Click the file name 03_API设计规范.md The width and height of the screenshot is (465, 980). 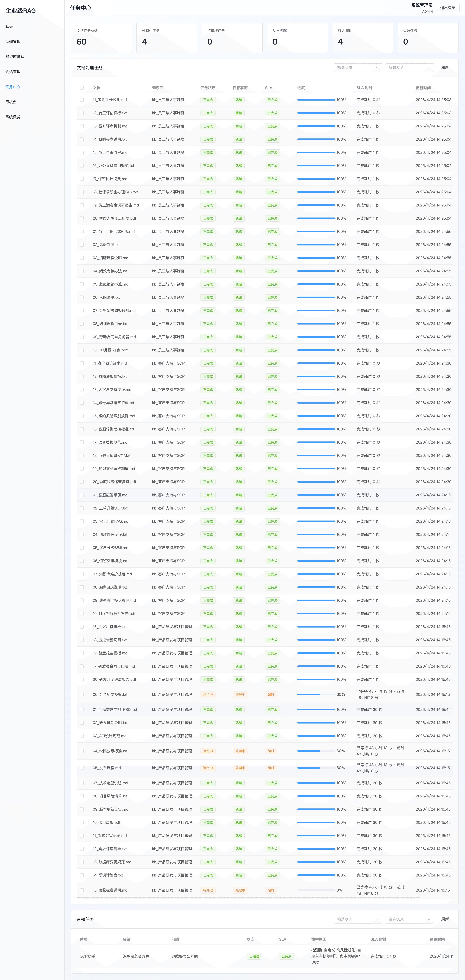110,736
